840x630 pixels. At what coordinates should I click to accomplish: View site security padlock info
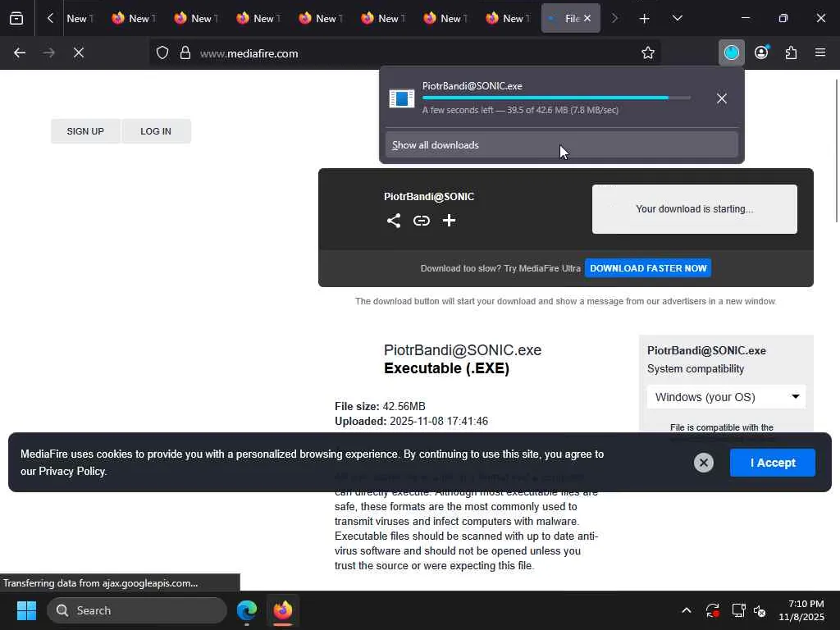[185, 53]
